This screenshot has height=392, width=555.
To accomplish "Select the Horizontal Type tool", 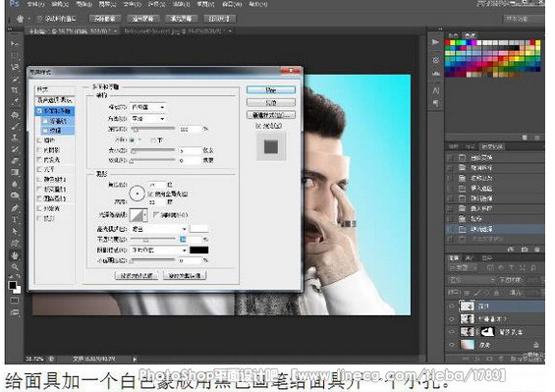I will [15, 219].
